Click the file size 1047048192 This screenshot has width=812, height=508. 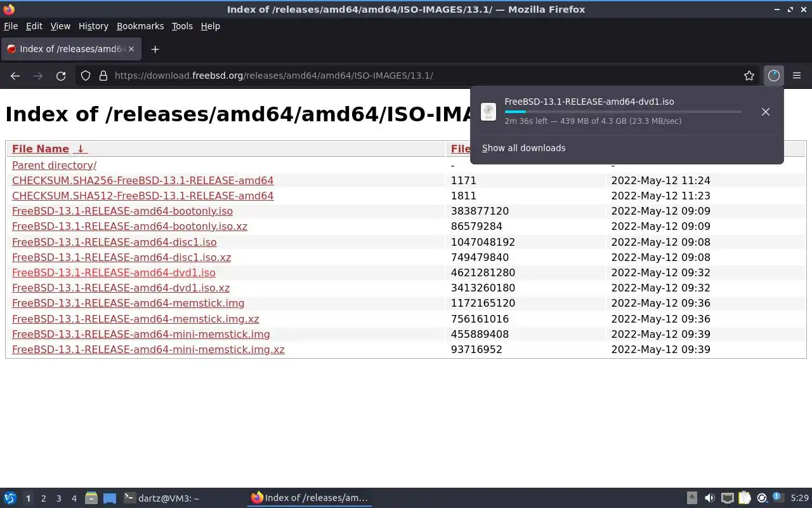tap(483, 242)
